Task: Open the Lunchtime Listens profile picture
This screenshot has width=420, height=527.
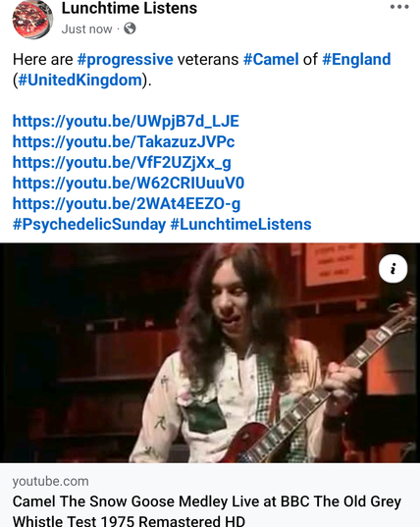Action: tap(32, 20)
